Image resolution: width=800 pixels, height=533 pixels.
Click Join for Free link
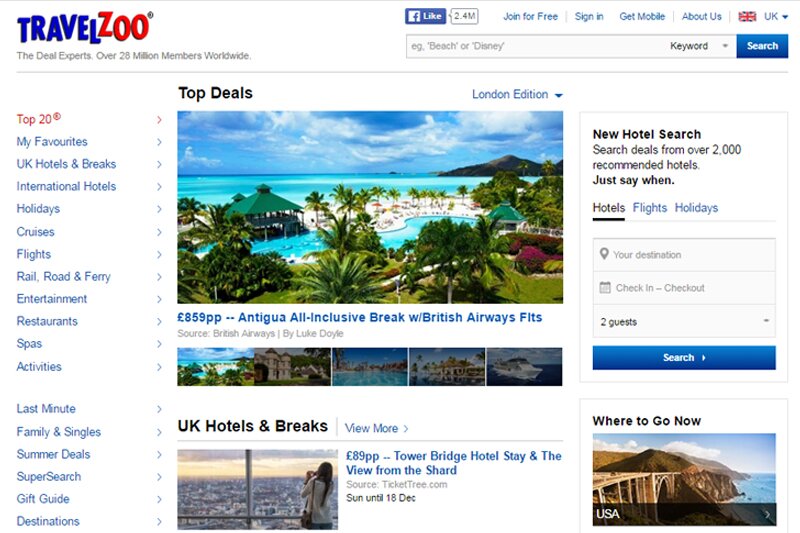point(530,16)
